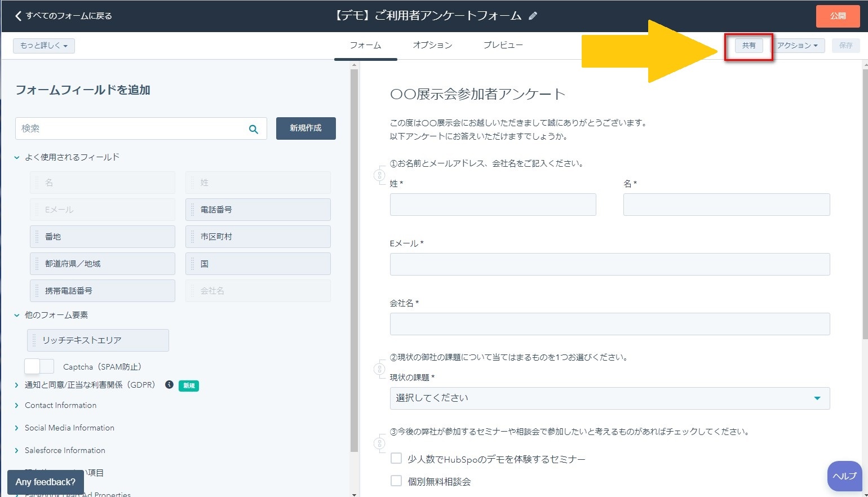Switch to the フォーム tab
The image size is (868, 497).
pos(365,45)
